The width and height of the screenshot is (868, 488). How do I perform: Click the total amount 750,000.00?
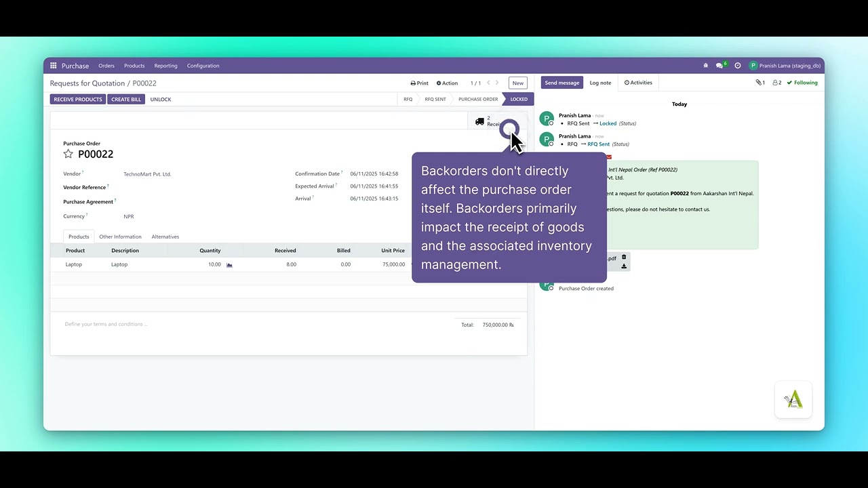point(498,325)
